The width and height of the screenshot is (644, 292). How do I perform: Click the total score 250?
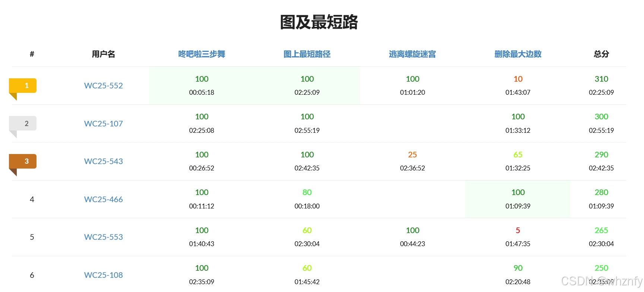tap(601, 268)
